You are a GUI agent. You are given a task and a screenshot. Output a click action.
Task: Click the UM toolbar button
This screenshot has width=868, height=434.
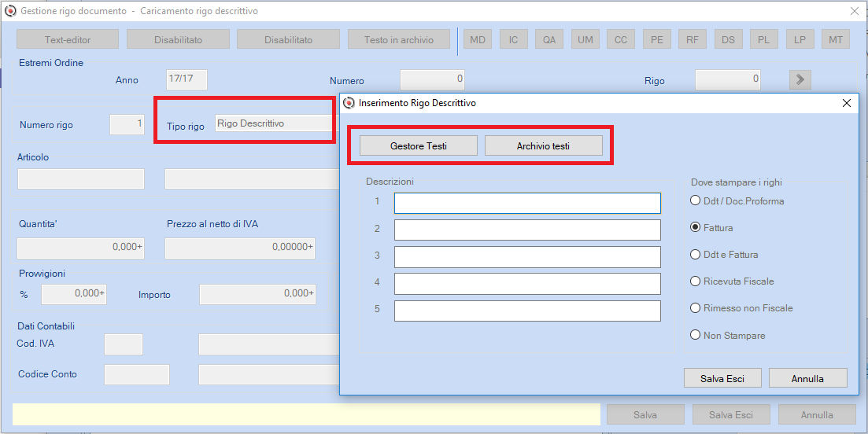click(x=585, y=39)
